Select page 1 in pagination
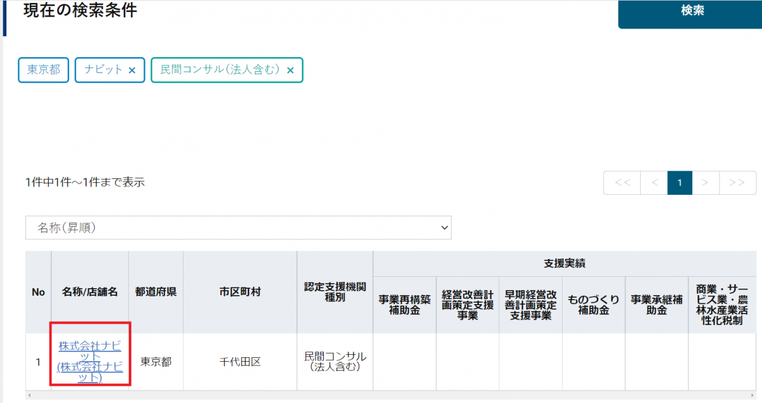Screen dimensions: 762x403 click(680, 183)
